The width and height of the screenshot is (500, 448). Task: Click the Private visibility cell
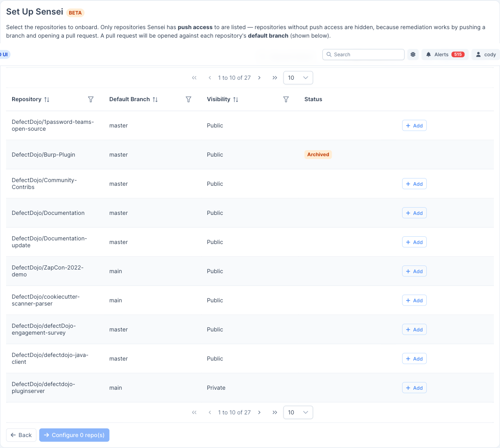(216, 388)
